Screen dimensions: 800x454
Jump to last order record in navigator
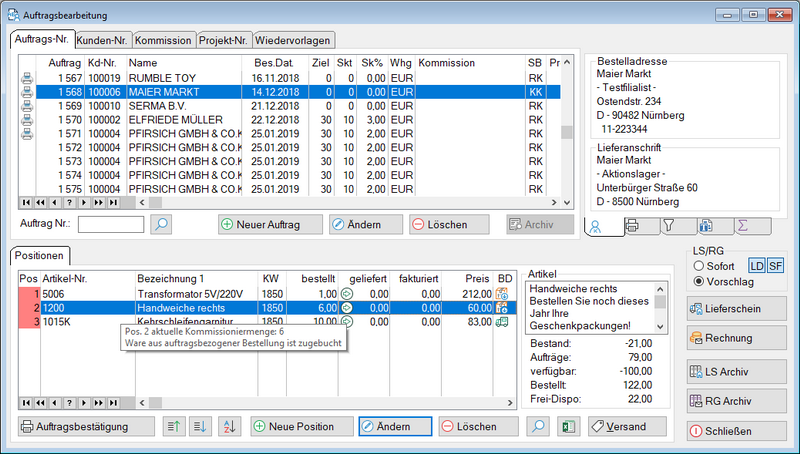point(114,203)
